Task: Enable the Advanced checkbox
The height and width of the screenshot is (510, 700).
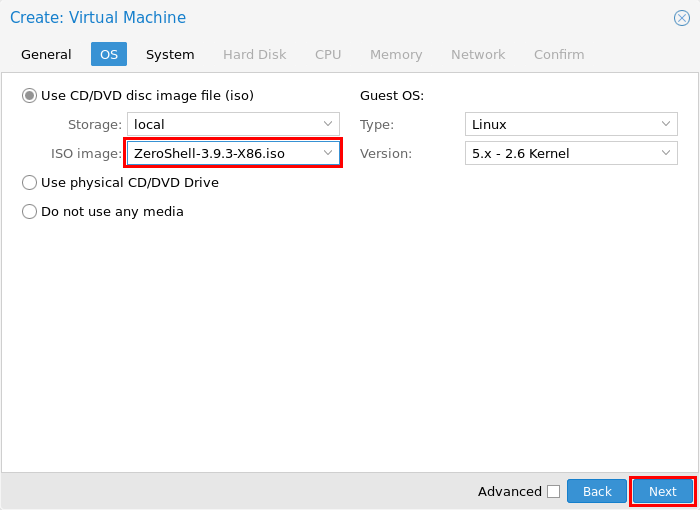Action: (554, 491)
